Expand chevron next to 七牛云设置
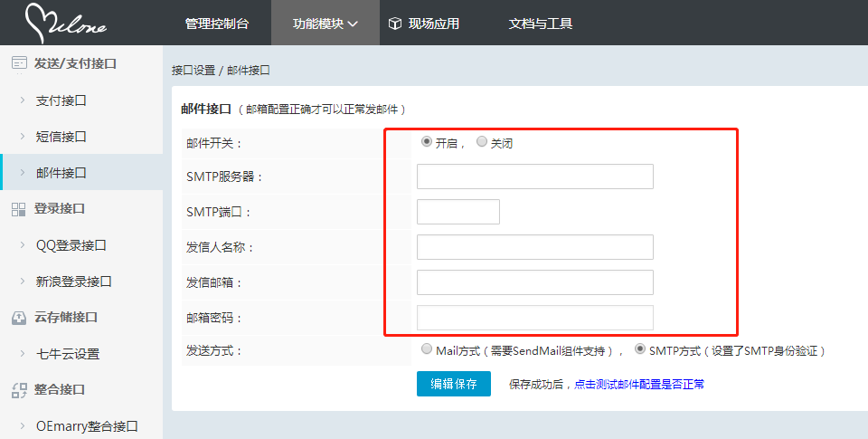 [22, 353]
